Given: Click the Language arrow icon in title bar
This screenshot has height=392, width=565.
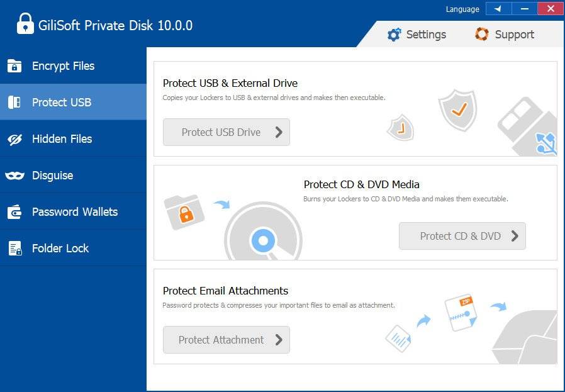Looking at the screenshot, I should point(498,9).
